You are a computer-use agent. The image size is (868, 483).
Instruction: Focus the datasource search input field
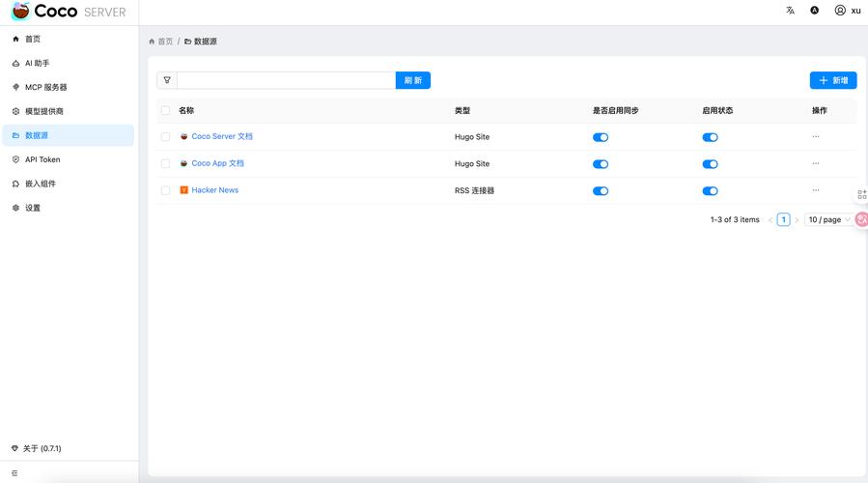point(286,80)
